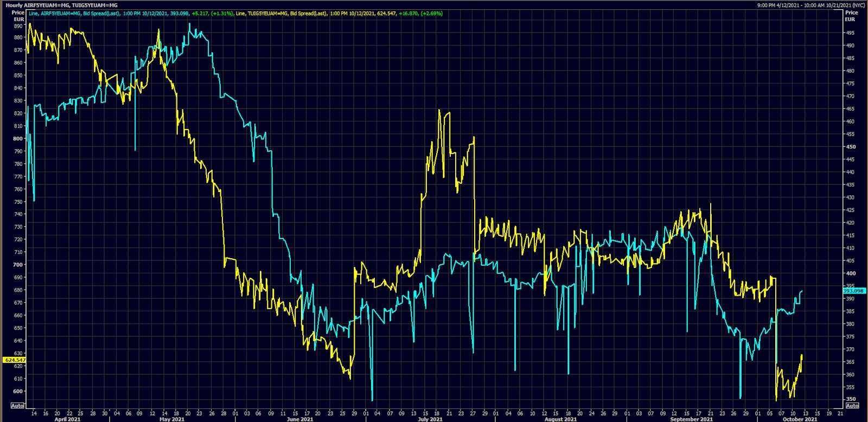Click the 700 tick on left axis
868x422 pixels.
(18, 265)
